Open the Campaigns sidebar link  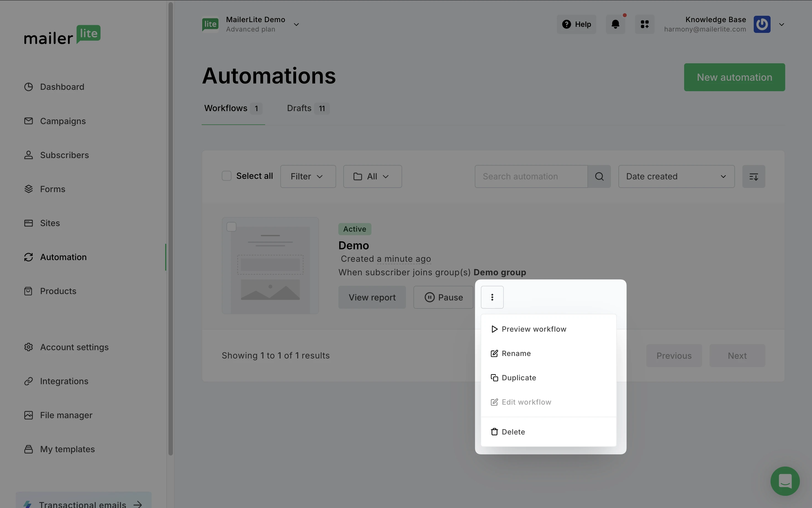click(63, 121)
